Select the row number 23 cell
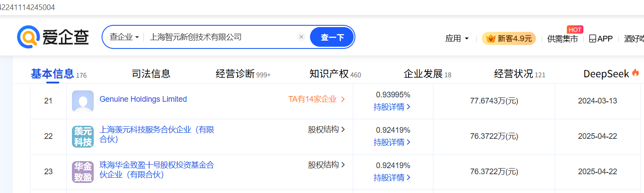The width and height of the screenshot is (644, 193). tap(48, 172)
